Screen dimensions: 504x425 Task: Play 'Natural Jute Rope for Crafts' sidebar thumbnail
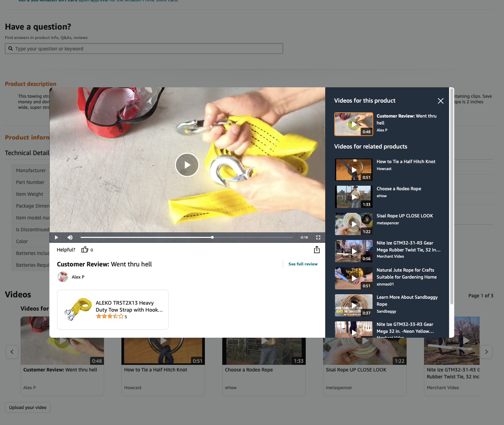pyautogui.click(x=354, y=278)
